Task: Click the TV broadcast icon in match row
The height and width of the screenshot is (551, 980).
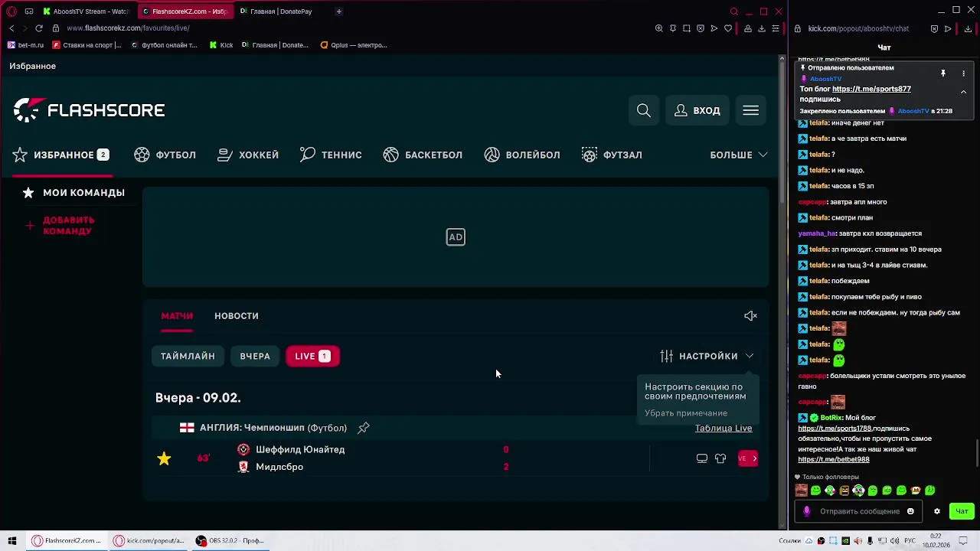Action: point(702,458)
